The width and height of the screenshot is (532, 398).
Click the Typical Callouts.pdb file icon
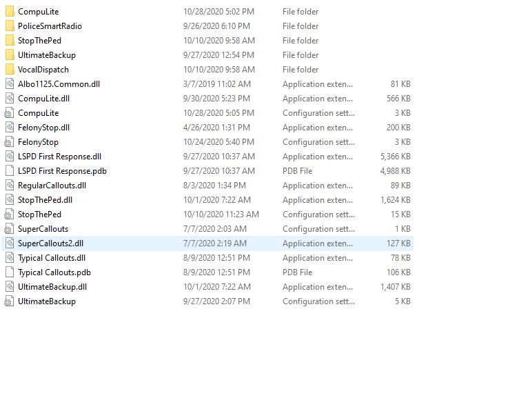click(x=10, y=272)
